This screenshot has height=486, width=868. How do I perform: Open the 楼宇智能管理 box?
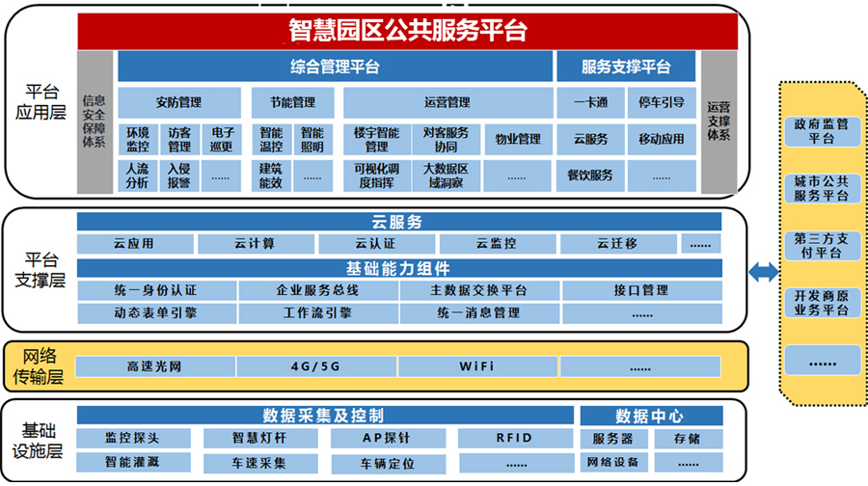pyautogui.click(x=376, y=139)
